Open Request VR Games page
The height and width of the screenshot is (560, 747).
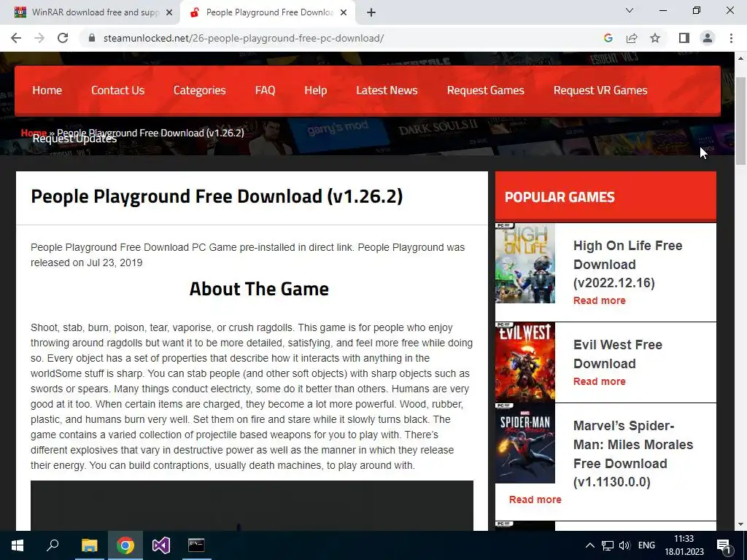pos(600,90)
